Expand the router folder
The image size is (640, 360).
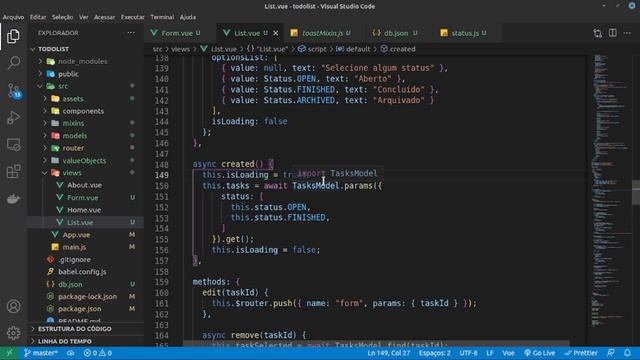(x=86, y=148)
